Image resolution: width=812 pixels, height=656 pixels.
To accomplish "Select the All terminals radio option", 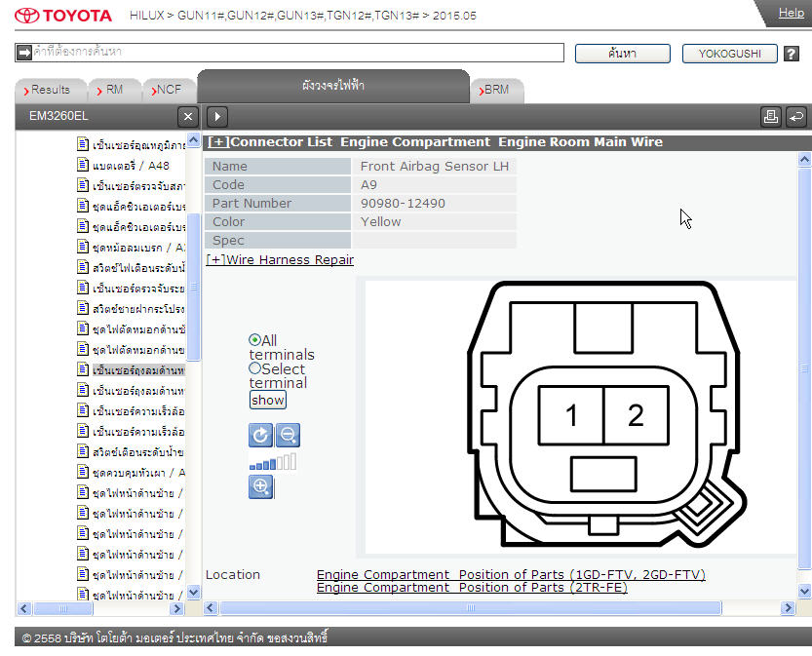I will pyautogui.click(x=254, y=339).
